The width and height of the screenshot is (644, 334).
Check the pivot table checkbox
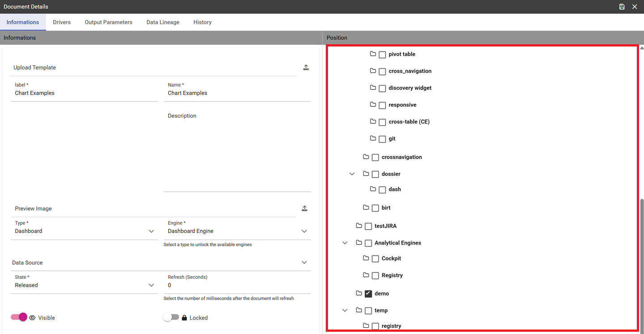coord(382,55)
